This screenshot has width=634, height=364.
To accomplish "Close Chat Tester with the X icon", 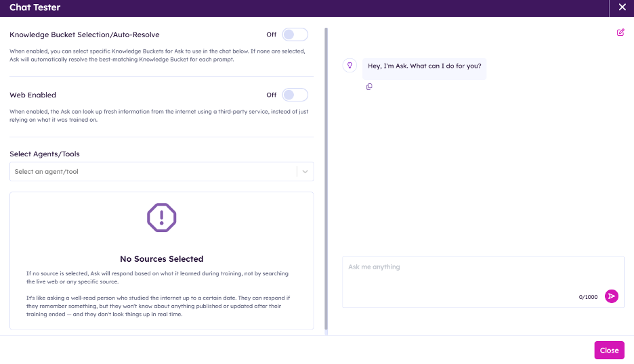I will click(622, 7).
